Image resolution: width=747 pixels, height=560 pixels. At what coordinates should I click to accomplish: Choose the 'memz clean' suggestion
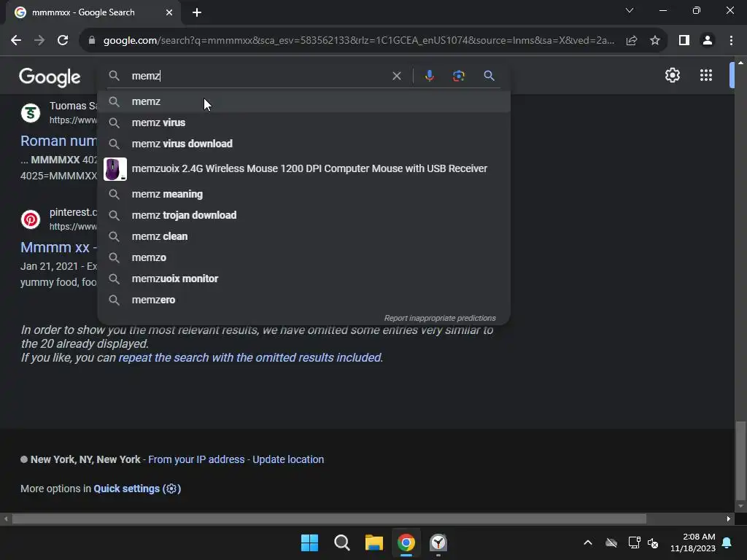[304, 236]
